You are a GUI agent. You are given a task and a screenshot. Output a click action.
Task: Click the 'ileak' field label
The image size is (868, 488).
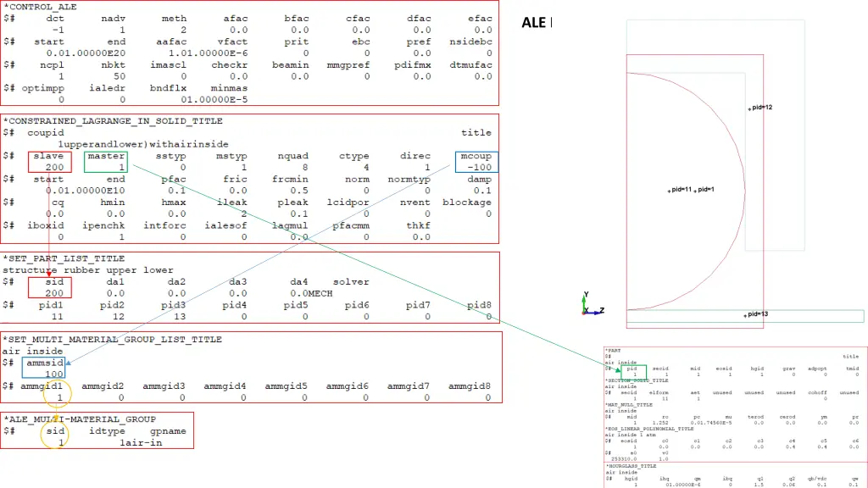coord(231,202)
